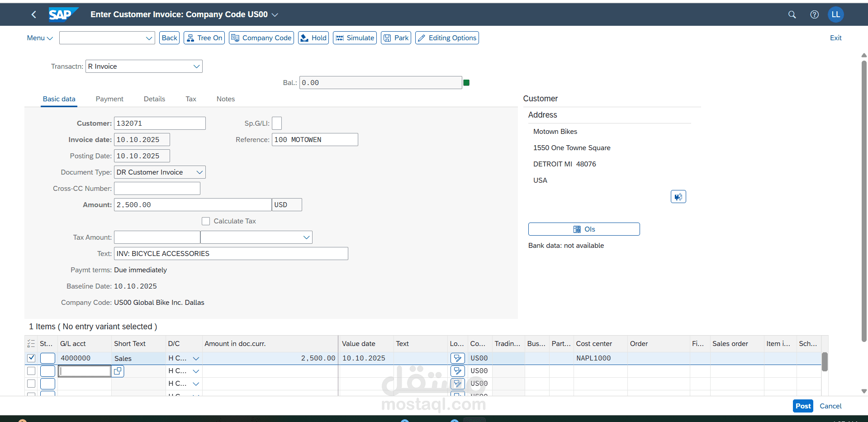Viewport: 868px width, 422px height.
Task: Click the SAP logo
Action: point(63,14)
